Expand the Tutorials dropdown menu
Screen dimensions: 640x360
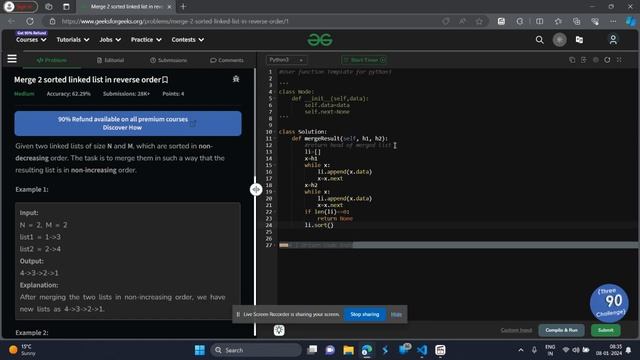pyautogui.click(x=73, y=40)
